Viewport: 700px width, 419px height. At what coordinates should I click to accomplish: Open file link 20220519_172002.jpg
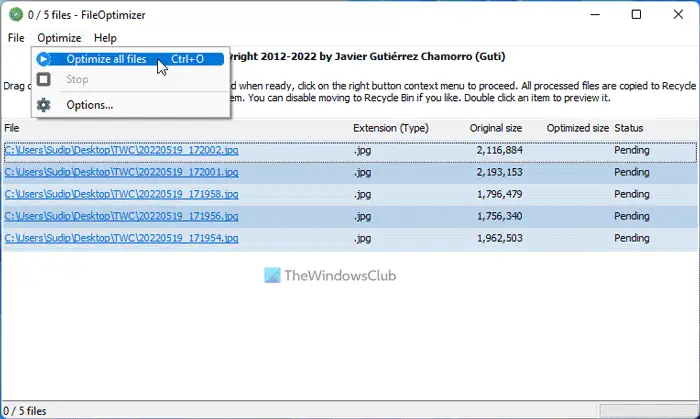[121, 150]
